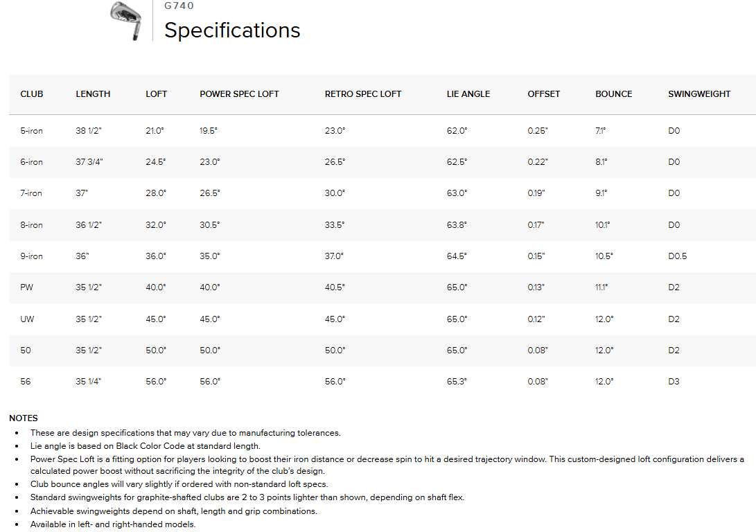Image resolution: width=756 pixels, height=532 pixels.
Task: Click the 5-iron row label
Action: pos(31,131)
